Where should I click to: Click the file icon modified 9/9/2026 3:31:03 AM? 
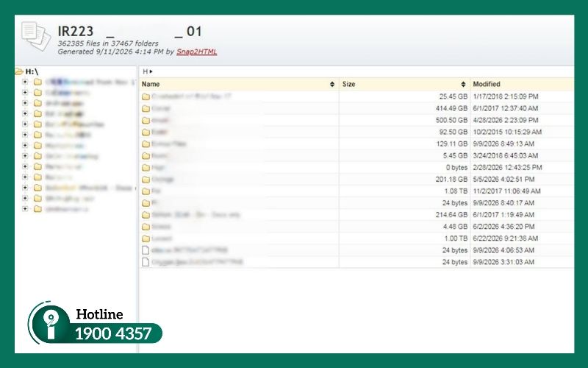[x=146, y=262]
